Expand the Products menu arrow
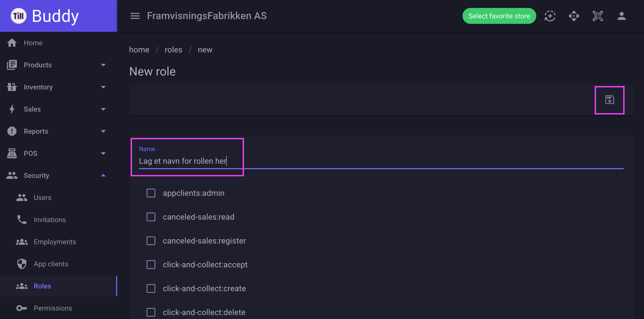 coord(103,65)
